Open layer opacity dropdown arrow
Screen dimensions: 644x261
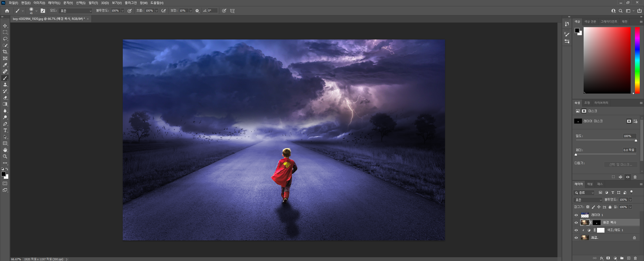(630, 200)
